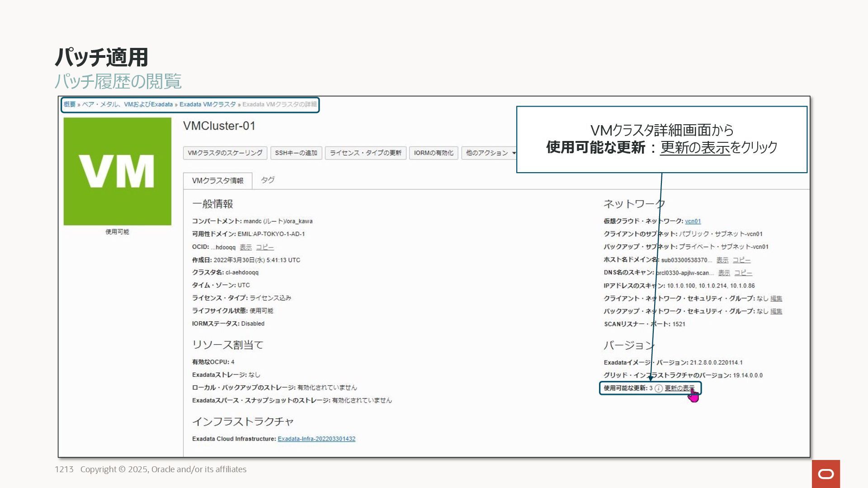Click the info icon beside 使用可能な更新

659,389
